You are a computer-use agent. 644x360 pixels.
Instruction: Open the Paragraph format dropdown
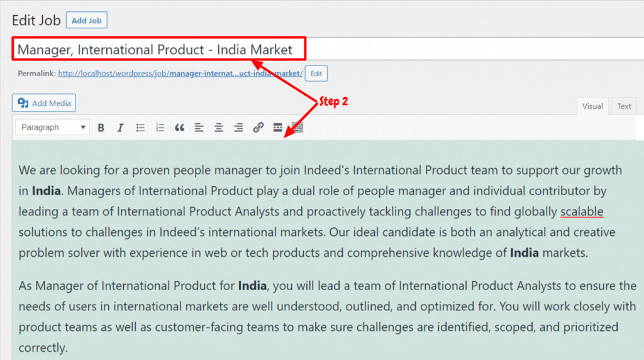click(x=53, y=127)
